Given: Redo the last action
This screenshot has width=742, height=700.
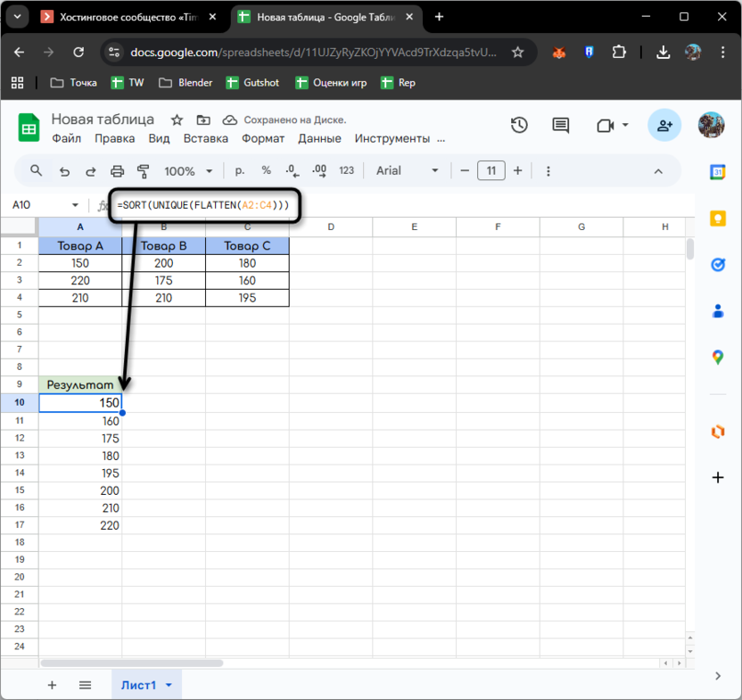Looking at the screenshot, I should (90, 171).
